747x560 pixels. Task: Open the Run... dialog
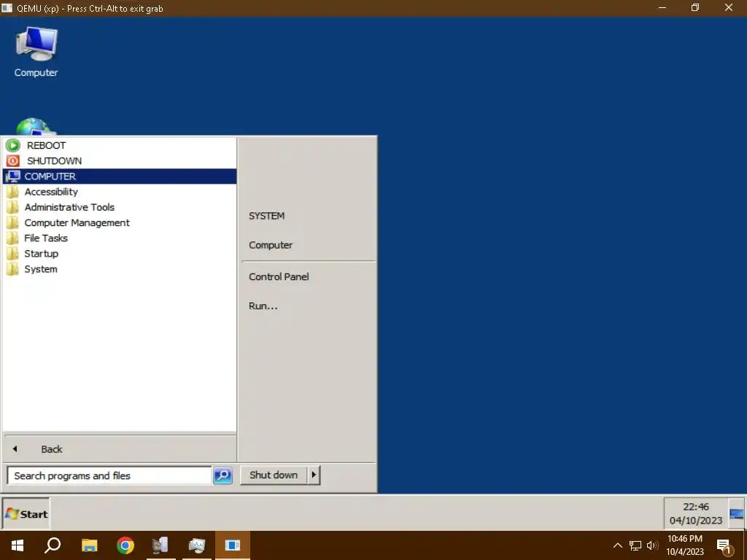(263, 306)
